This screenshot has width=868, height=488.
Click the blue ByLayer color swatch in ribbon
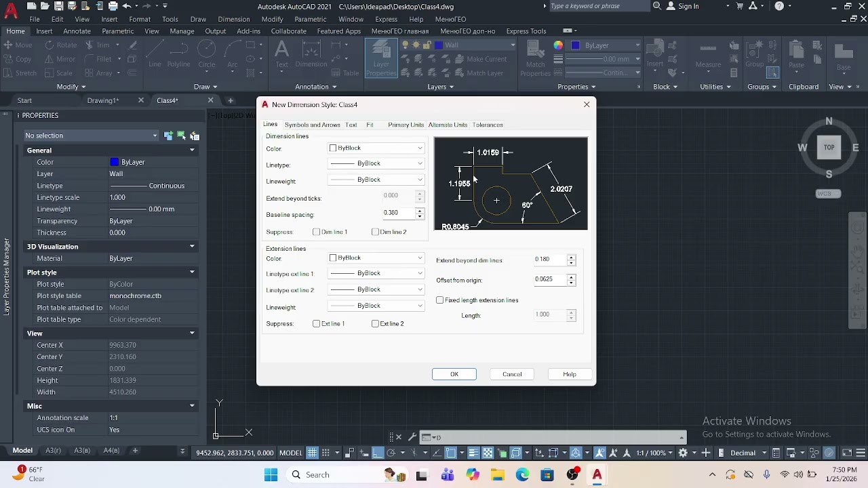[x=576, y=45]
